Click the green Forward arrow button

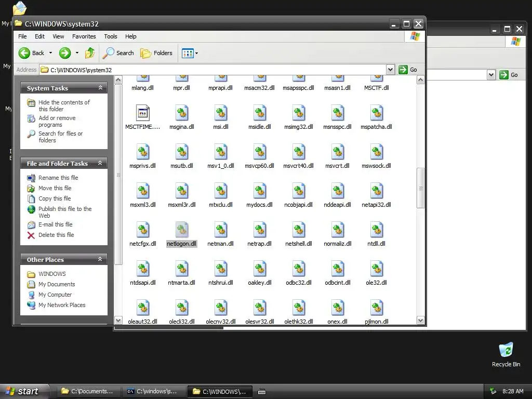coord(65,53)
